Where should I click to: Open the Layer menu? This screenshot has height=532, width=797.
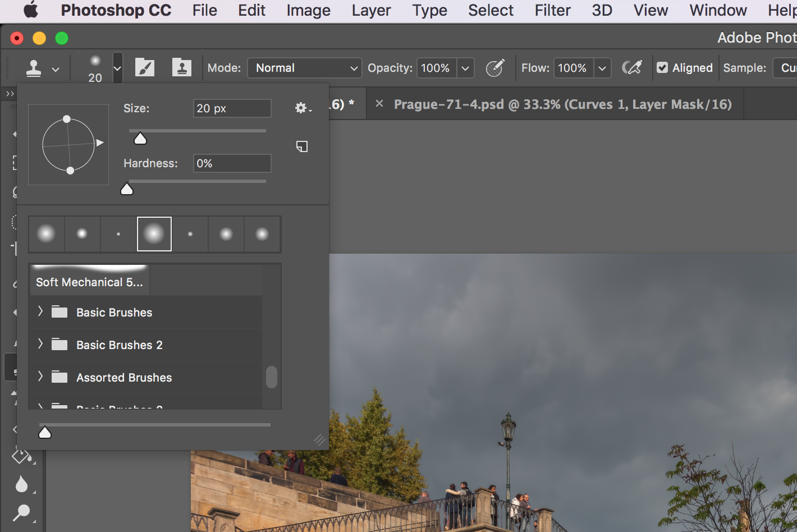click(372, 10)
